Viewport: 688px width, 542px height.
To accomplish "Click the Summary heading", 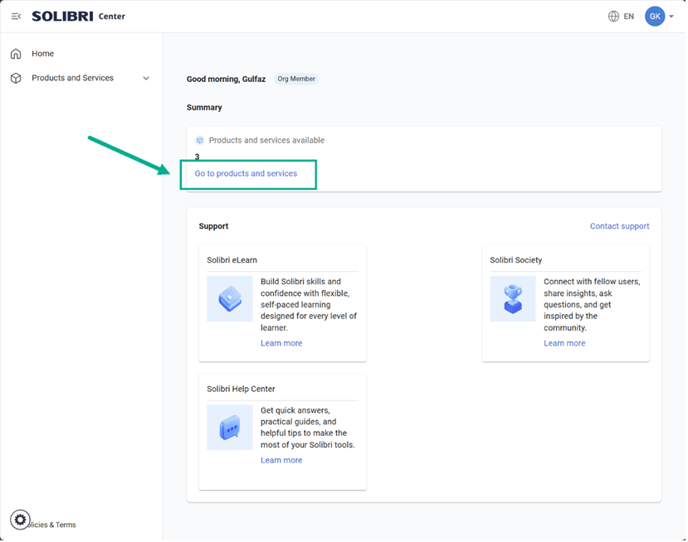I will (204, 108).
